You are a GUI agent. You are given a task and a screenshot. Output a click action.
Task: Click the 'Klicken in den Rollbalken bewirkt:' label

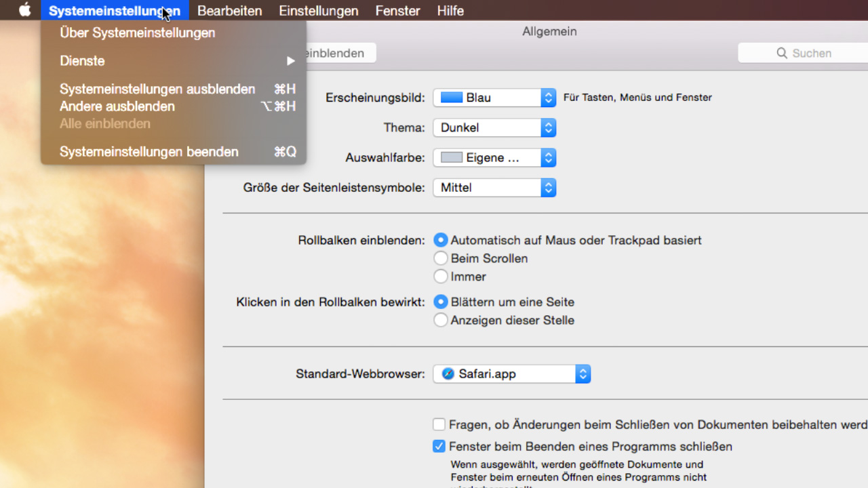point(330,302)
